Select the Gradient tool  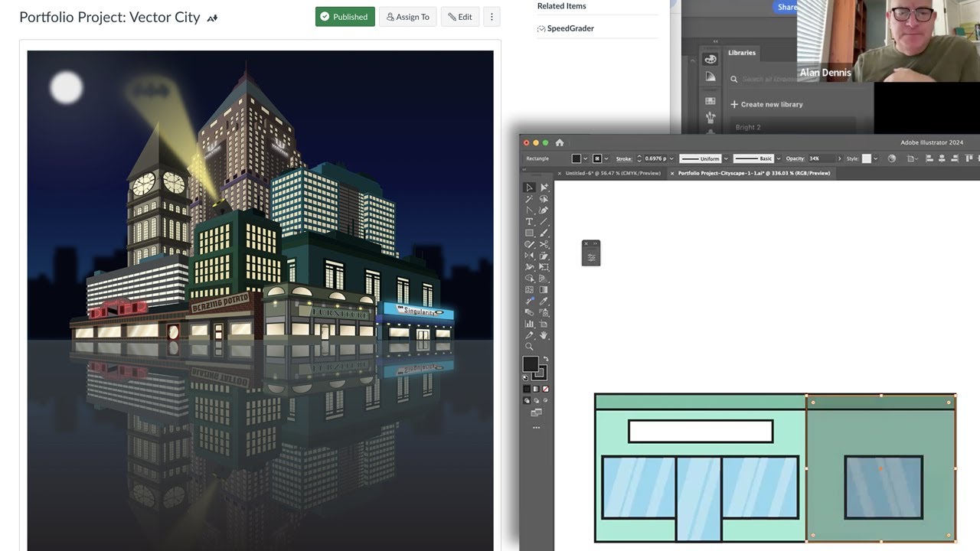tap(544, 290)
